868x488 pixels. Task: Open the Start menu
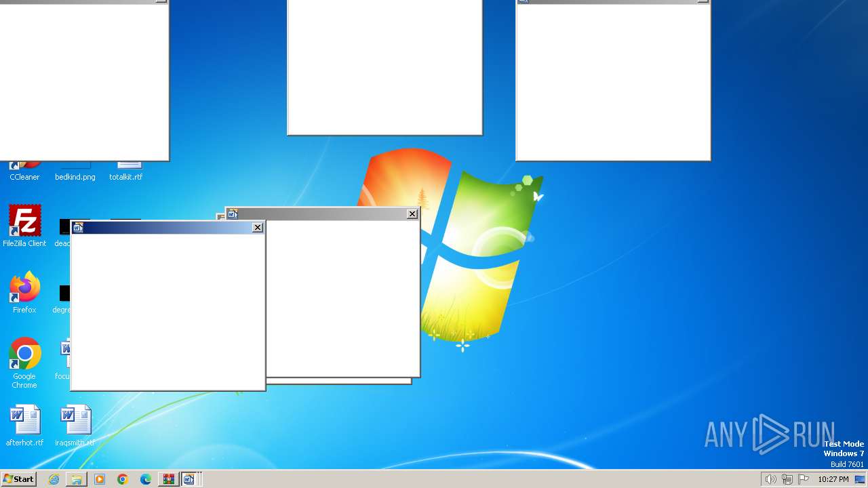(x=18, y=479)
